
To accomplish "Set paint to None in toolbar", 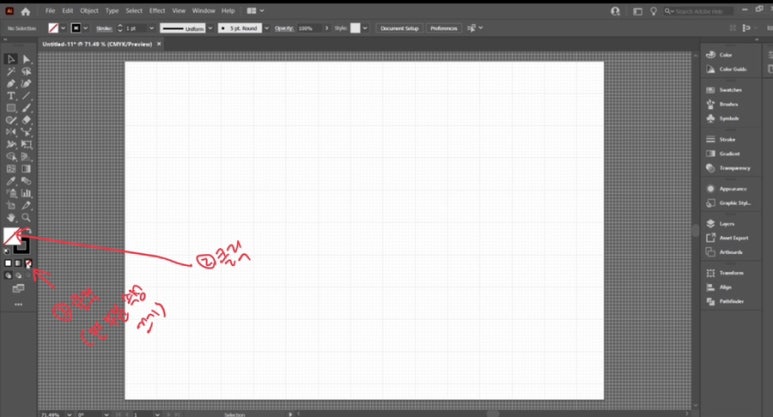I will pos(29,263).
